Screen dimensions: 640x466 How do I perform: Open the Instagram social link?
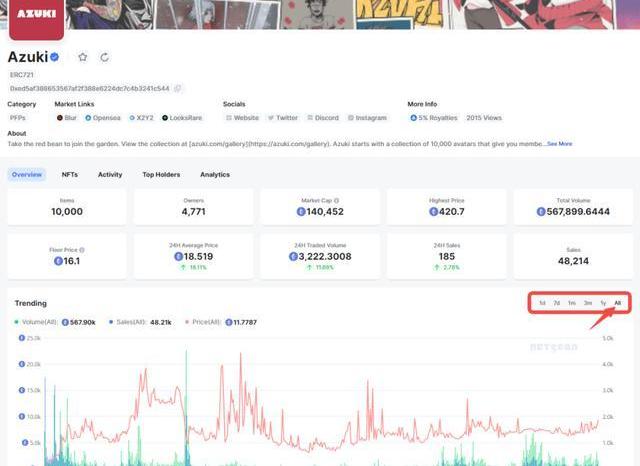pos(367,118)
